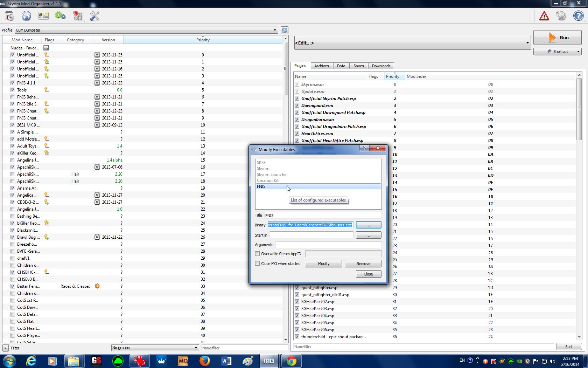Image resolution: width=588 pixels, height=368 pixels.
Task: Click the Run button
Action: [558, 38]
